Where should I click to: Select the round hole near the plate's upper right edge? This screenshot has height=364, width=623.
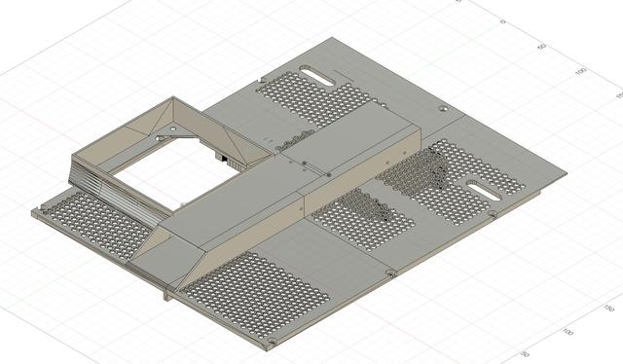[x=444, y=108]
